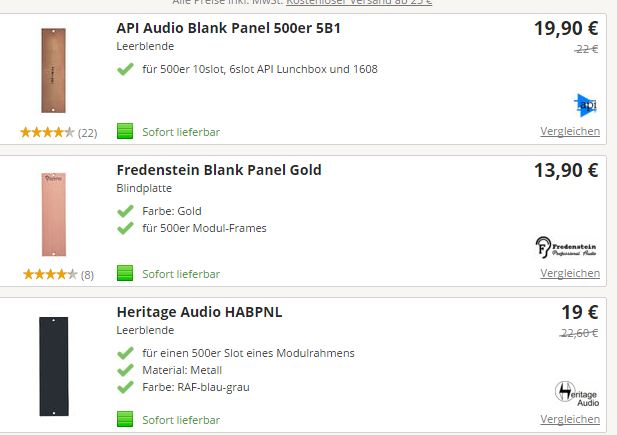The width and height of the screenshot is (617, 435).
Task: Click the Heritage Audio brand logo
Action: click(577, 394)
